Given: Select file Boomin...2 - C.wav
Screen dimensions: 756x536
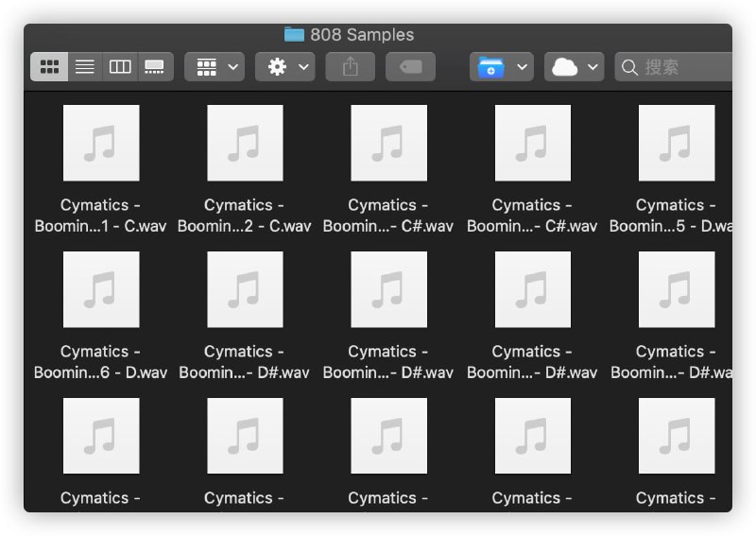Looking at the screenshot, I should (x=245, y=169).
